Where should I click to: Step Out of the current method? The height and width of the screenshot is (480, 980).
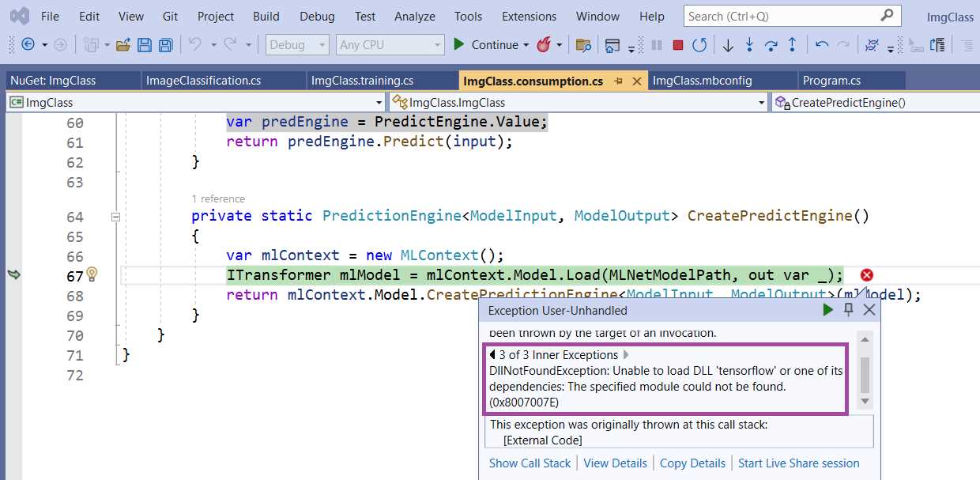pos(792,45)
